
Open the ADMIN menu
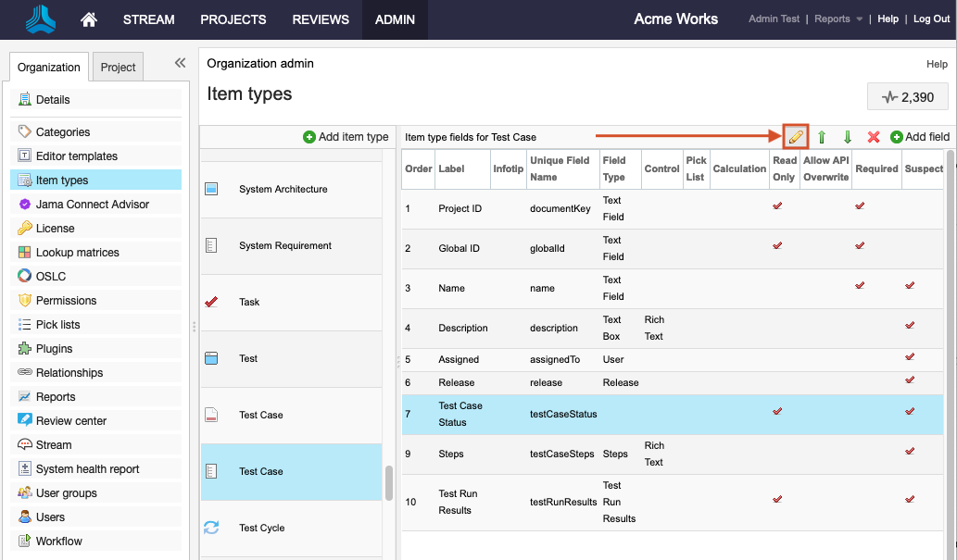(x=395, y=19)
